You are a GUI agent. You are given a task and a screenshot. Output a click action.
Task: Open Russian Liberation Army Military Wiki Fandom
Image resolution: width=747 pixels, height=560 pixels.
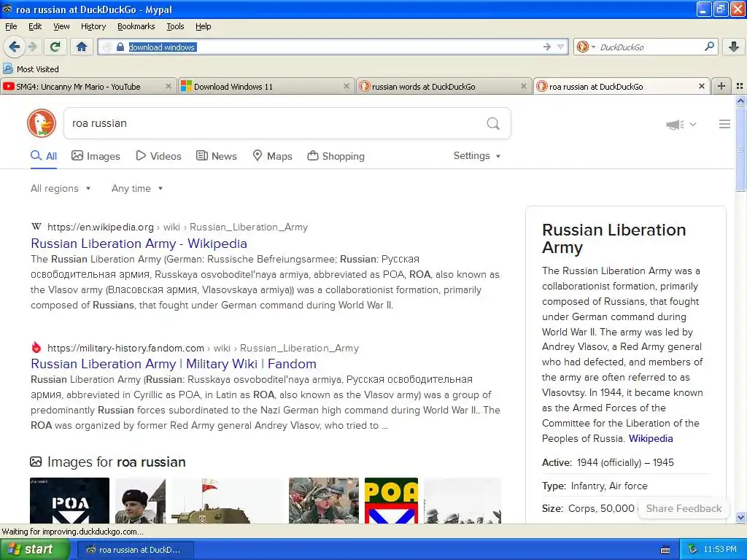click(x=174, y=364)
